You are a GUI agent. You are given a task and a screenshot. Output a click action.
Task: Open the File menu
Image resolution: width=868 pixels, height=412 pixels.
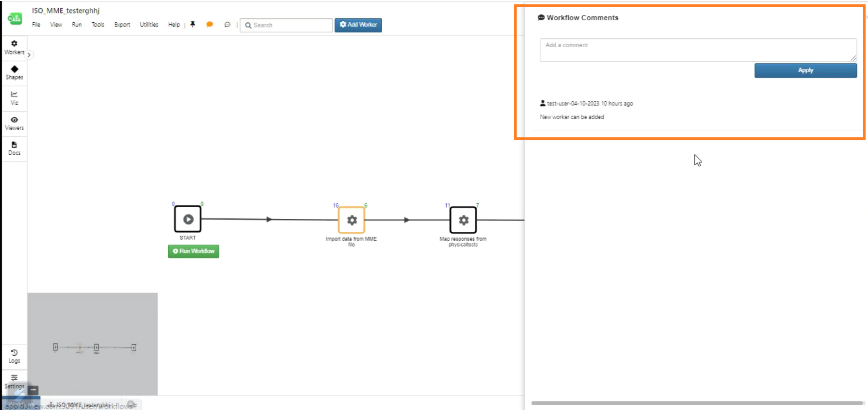tap(36, 25)
